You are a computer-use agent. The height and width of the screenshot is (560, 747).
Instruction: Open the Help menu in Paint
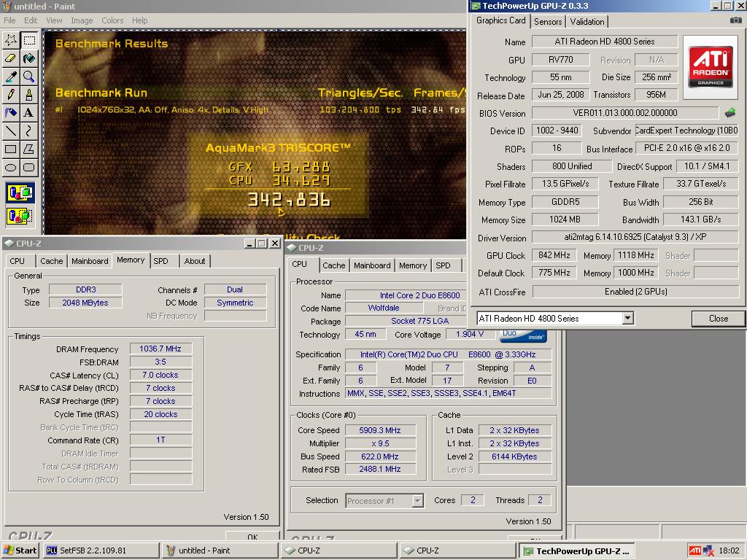pos(139,20)
